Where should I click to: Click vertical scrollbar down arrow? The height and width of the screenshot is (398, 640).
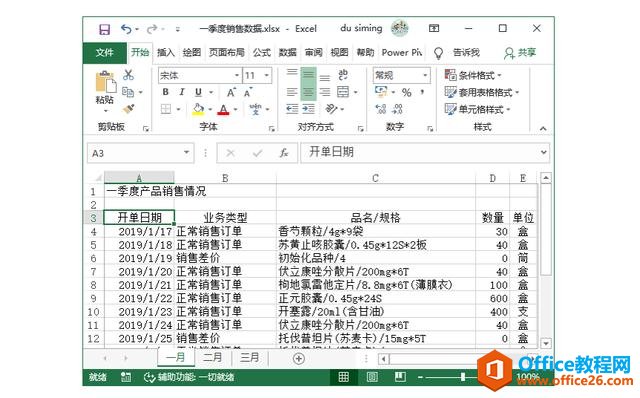click(546, 343)
